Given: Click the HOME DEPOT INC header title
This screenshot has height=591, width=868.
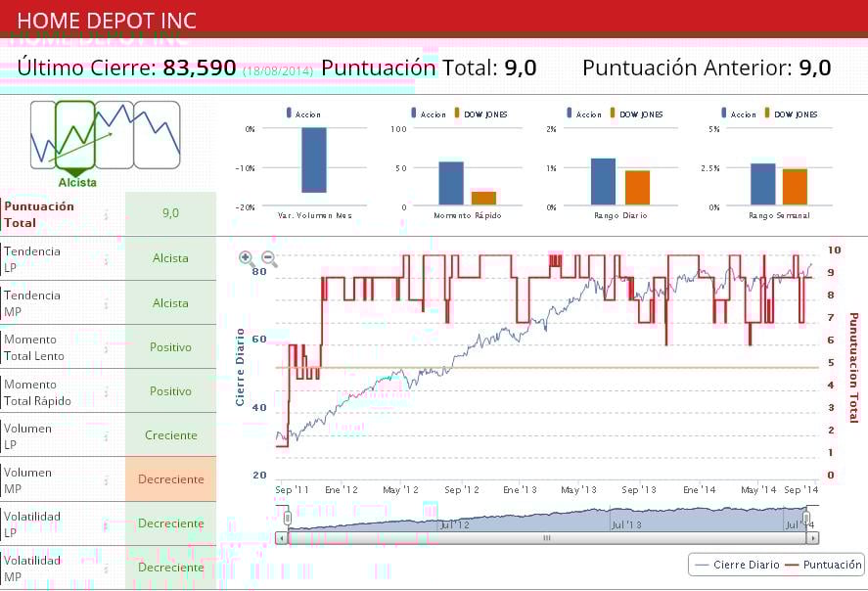Looking at the screenshot, I should tap(107, 21).
